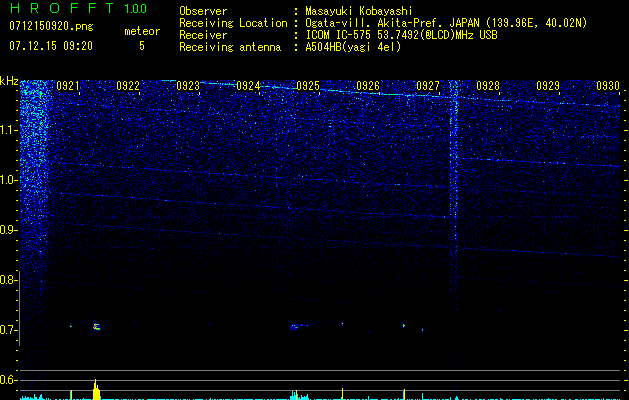The width and height of the screenshot is (629, 400).
Task: Click the Receiving antenna label
Action: click(x=230, y=47)
